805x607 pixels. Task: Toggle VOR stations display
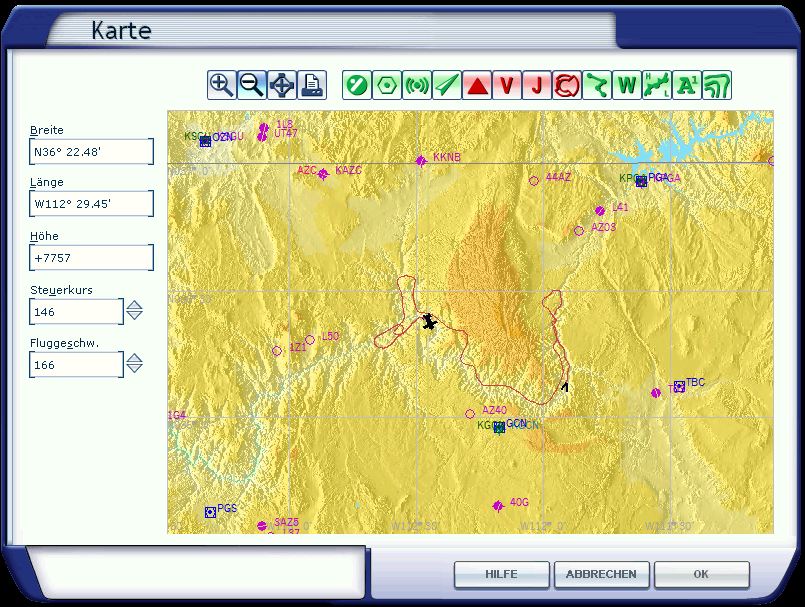tap(387, 85)
